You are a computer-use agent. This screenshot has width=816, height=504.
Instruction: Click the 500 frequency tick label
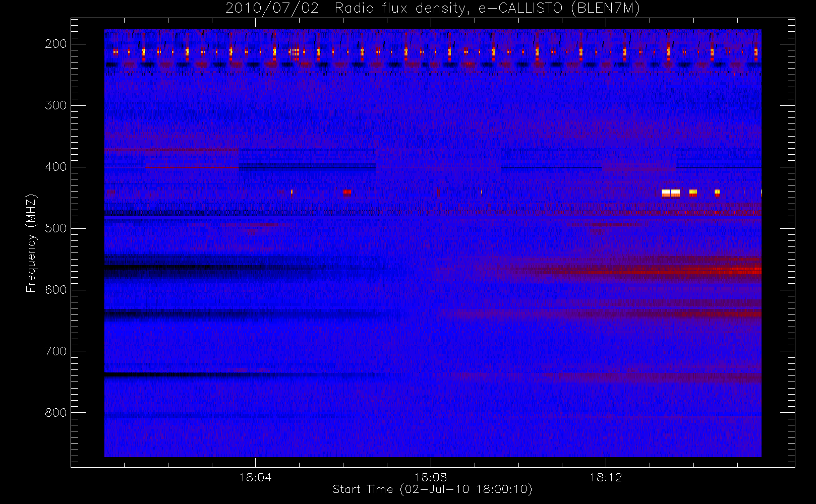[x=55, y=228]
